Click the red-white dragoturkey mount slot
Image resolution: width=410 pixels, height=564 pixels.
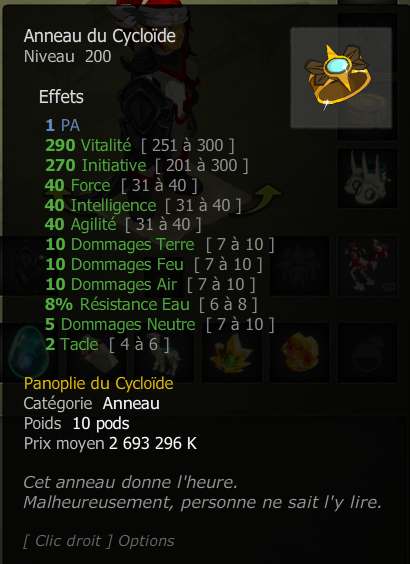(x=367, y=265)
